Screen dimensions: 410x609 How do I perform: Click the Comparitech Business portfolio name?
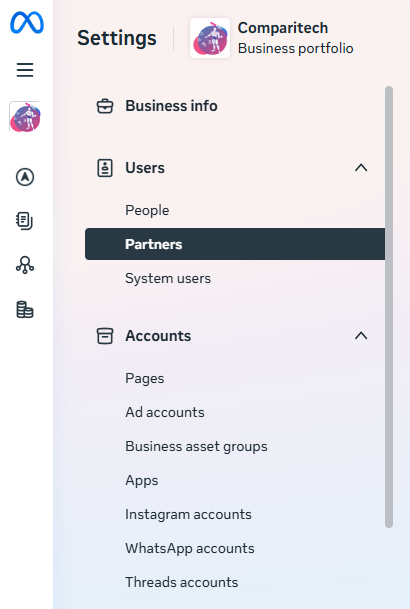[x=295, y=38]
